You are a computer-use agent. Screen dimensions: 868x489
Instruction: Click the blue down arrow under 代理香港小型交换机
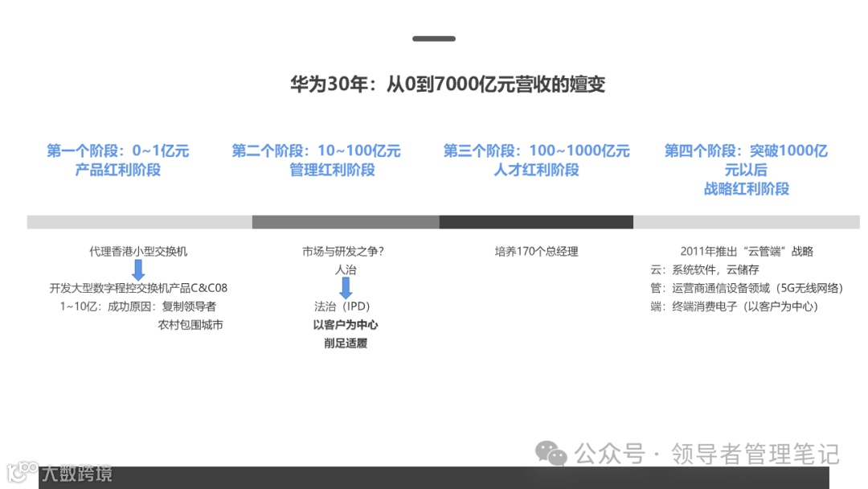(138, 269)
